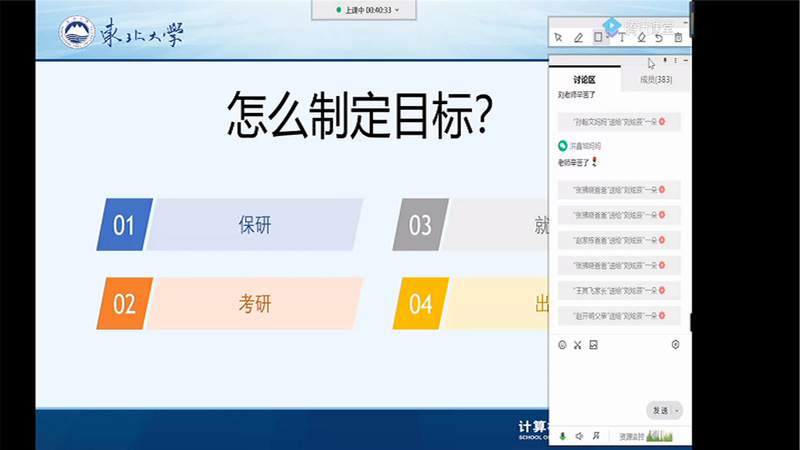Open chat settings hexagon icon

click(676, 345)
